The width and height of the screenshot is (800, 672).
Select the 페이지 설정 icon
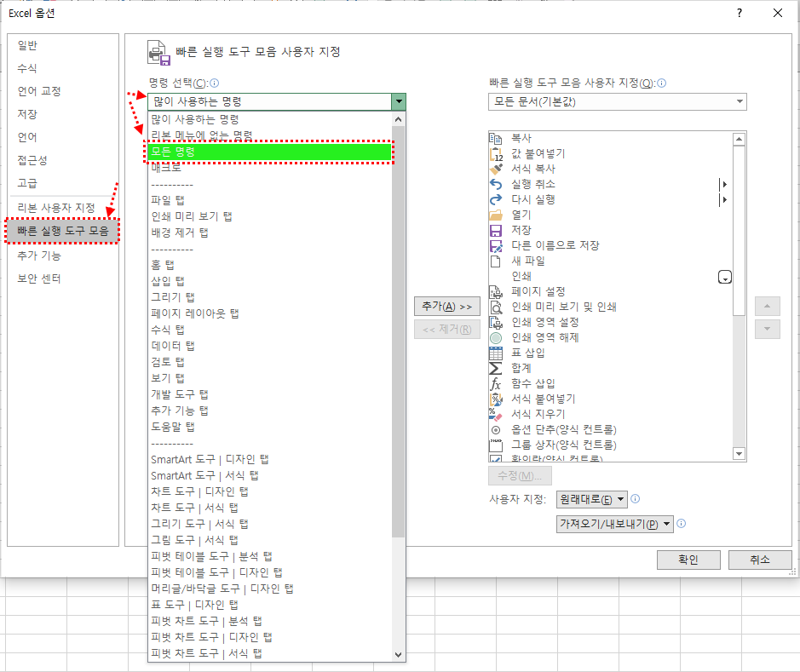click(495, 291)
